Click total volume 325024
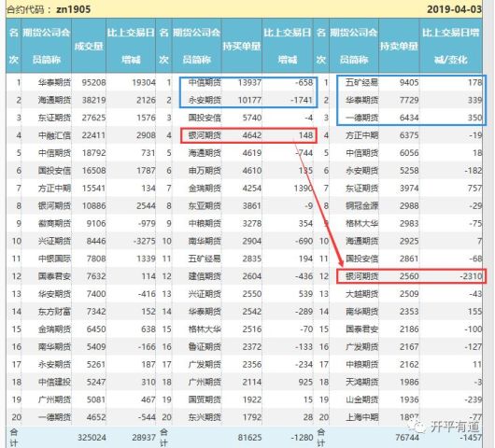The image size is (495, 448). pos(92,438)
